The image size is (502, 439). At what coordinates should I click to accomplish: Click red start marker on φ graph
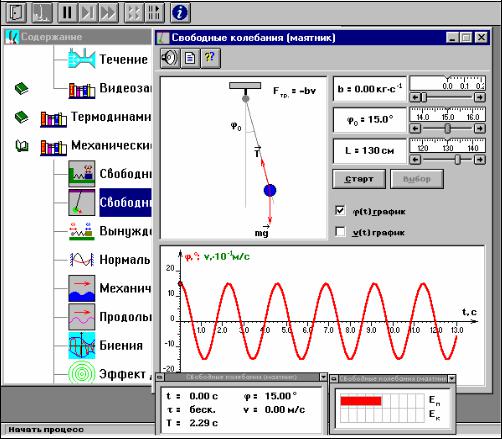pyautogui.click(x=180, y=284)
